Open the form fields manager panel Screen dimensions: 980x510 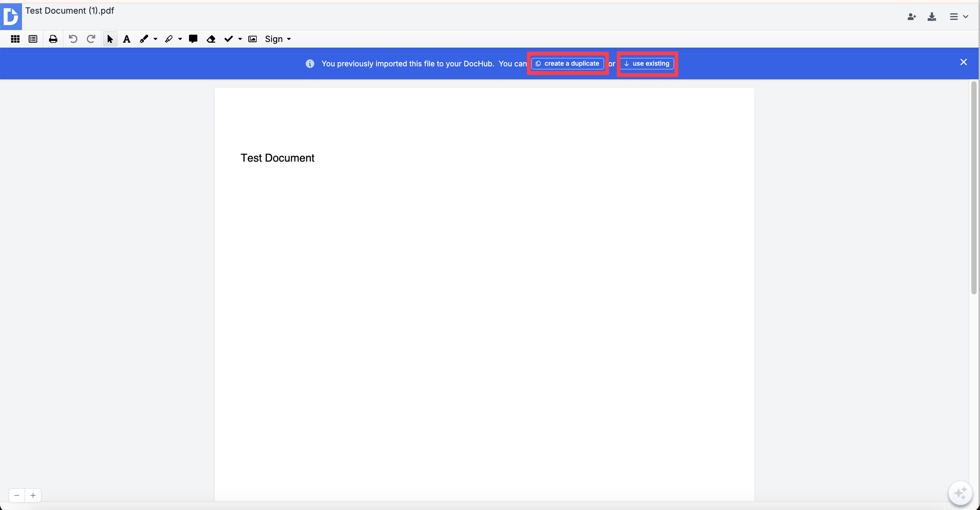(33, 39)
